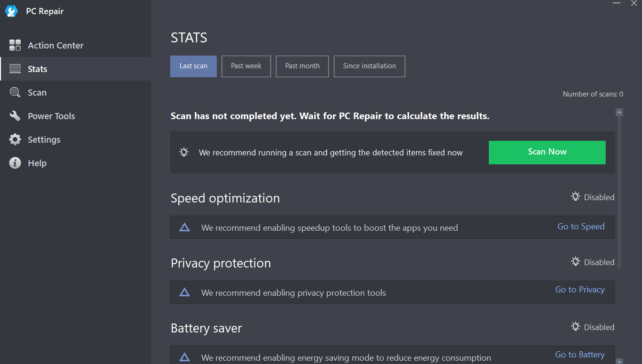
Task: Click the lightbulb icon beside scan recommendation
Action: (184, 152)
